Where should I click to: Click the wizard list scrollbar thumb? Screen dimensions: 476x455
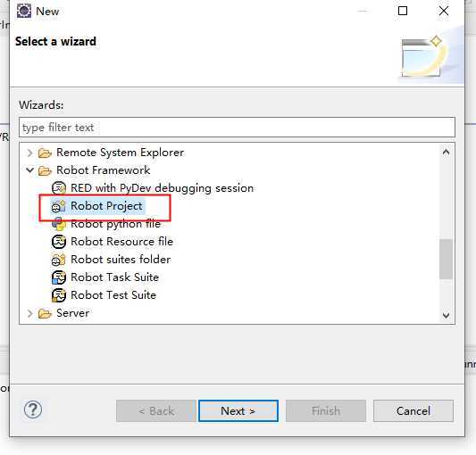446,259
